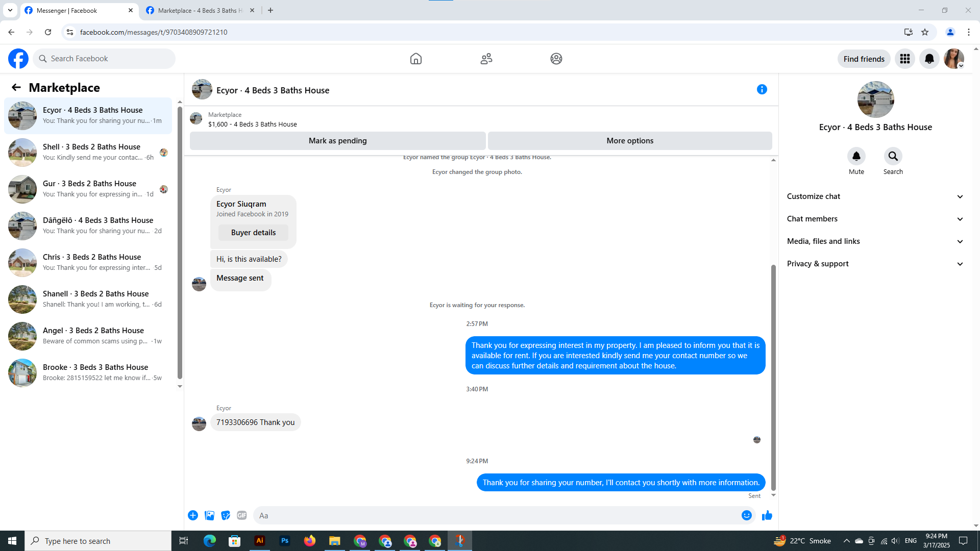This screenshot has height=551, width=980.
Task: Go to Home feed icon
Action: coord(416,59)
